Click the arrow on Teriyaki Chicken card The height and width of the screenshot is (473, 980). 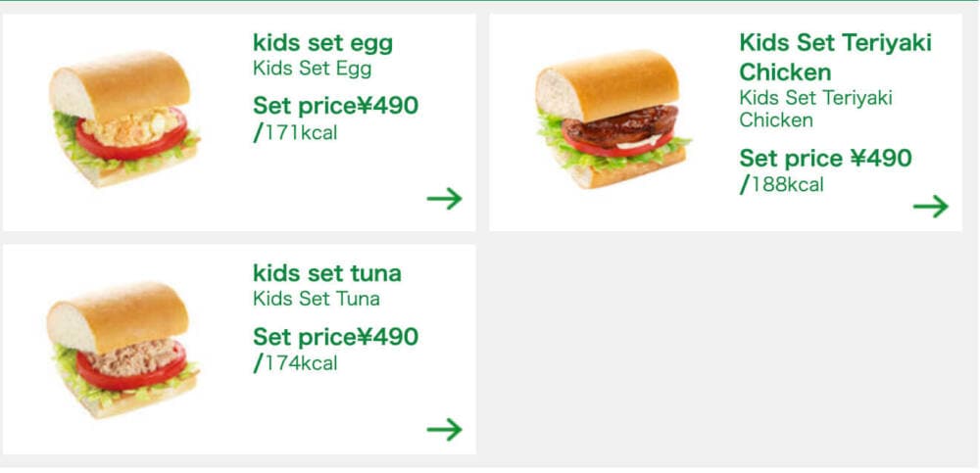(x=931, y=207)
